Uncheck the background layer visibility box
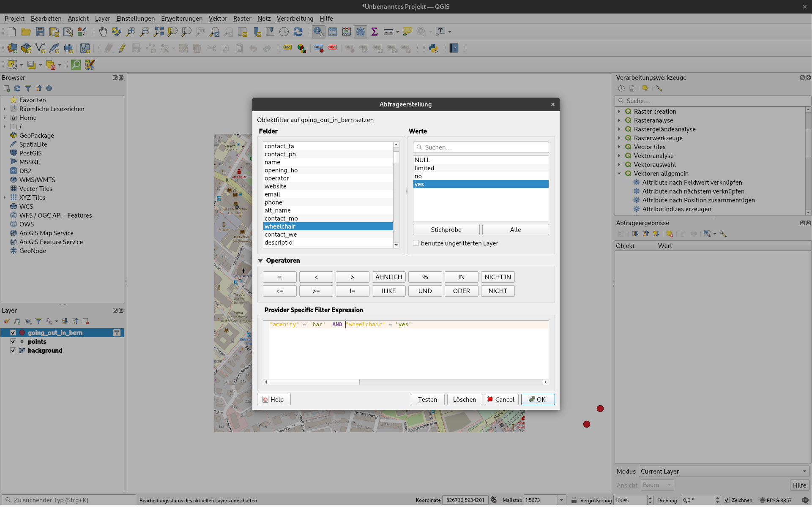The width and height of the screenshot is (812, 507). pyautogui.click(x=13, y=351)
